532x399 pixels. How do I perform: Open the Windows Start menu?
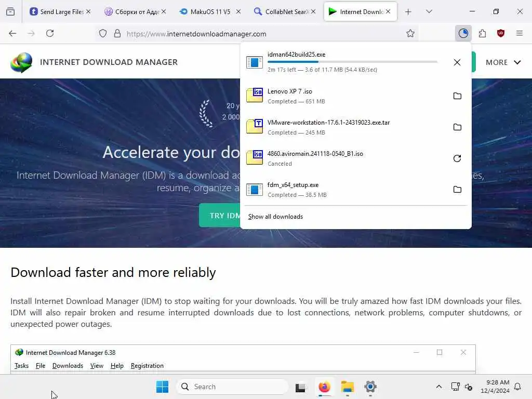click(162, 387)
